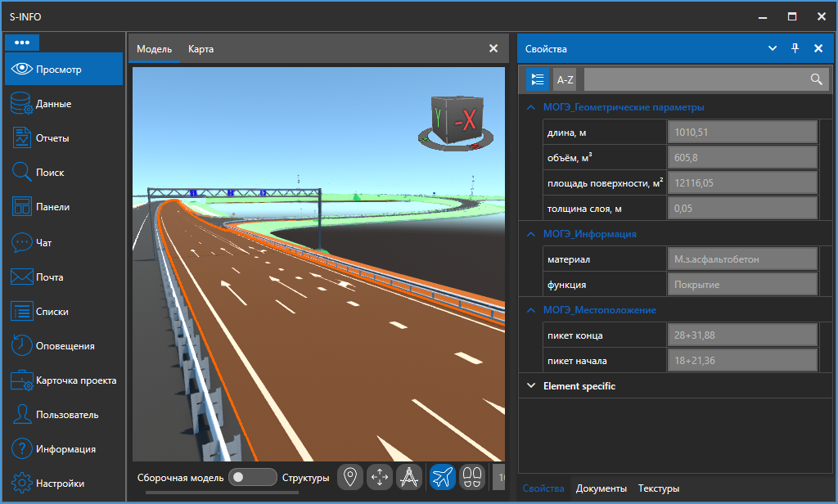Enable airplane fly navigation mode
Viewport: 838px width, 504px height.
(443, 476)
